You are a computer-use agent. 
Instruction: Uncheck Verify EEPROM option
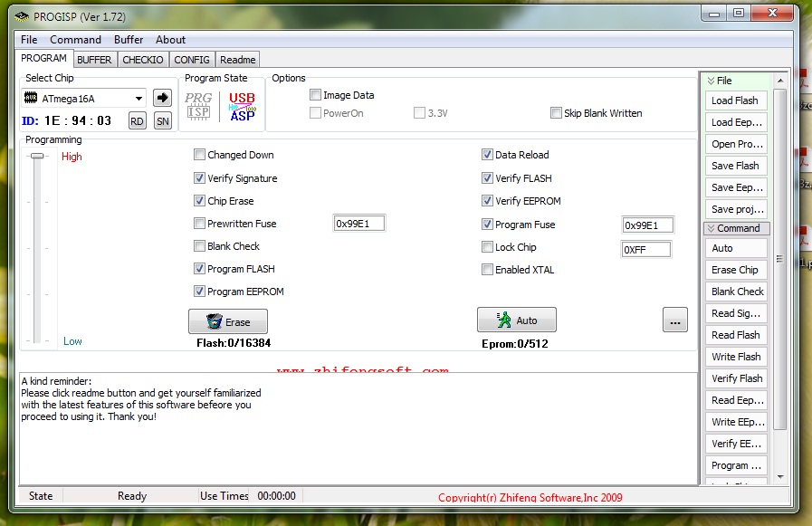(487, 200)
